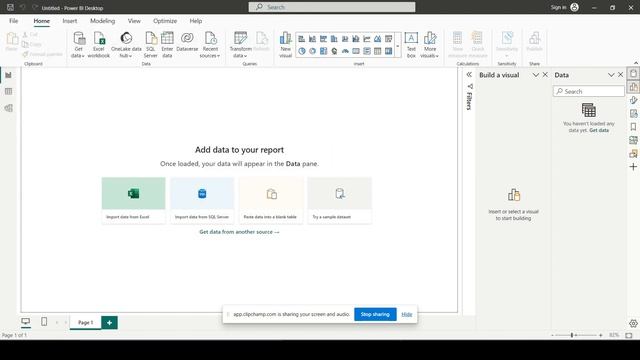Click the Enter data table icon
This screenshot has width=640, height=360.
(167, 44)
